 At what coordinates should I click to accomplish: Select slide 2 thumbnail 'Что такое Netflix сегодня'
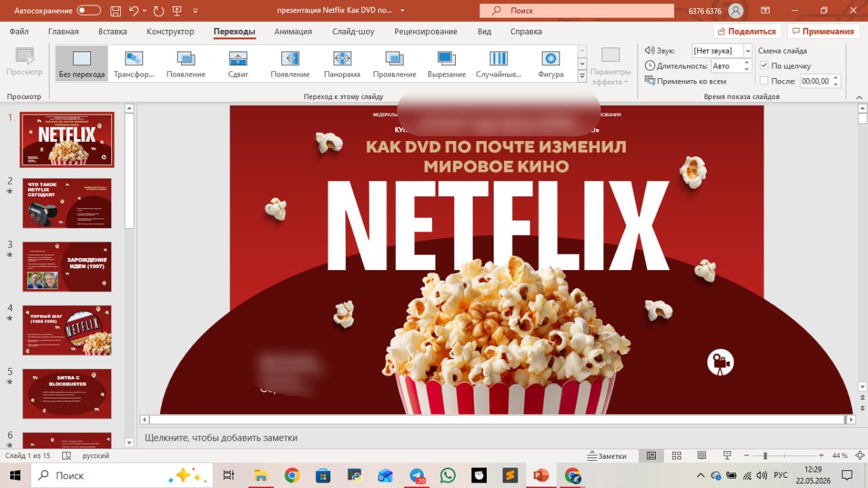(66, 203)
